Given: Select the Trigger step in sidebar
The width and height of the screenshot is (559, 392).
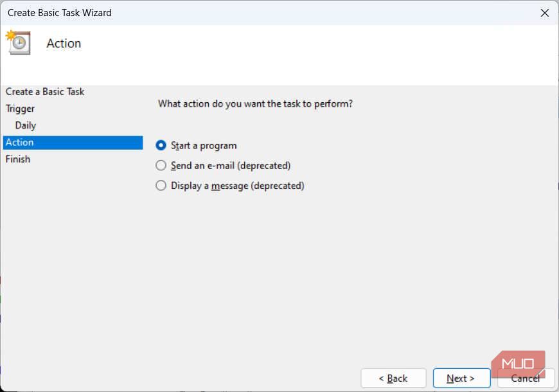Looking at the screenshot, I should 20,108.
